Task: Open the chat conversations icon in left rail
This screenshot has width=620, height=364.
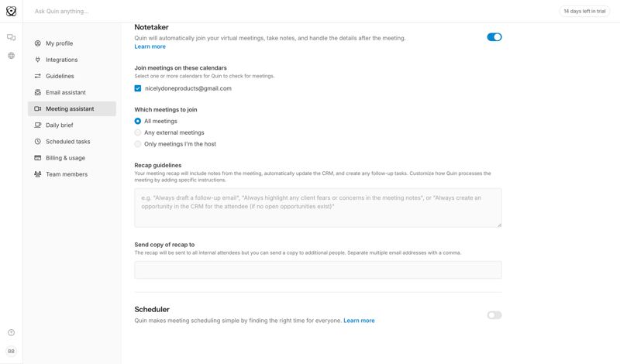Action: [11, 37]
